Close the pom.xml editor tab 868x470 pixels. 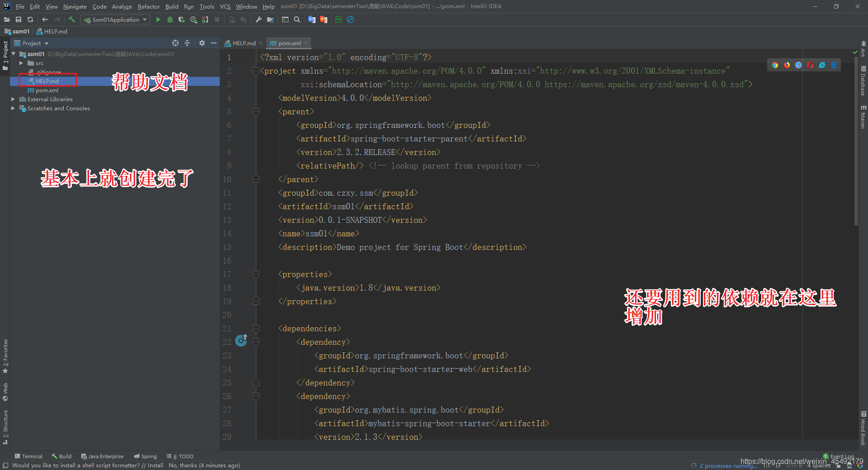pos(306,43)
